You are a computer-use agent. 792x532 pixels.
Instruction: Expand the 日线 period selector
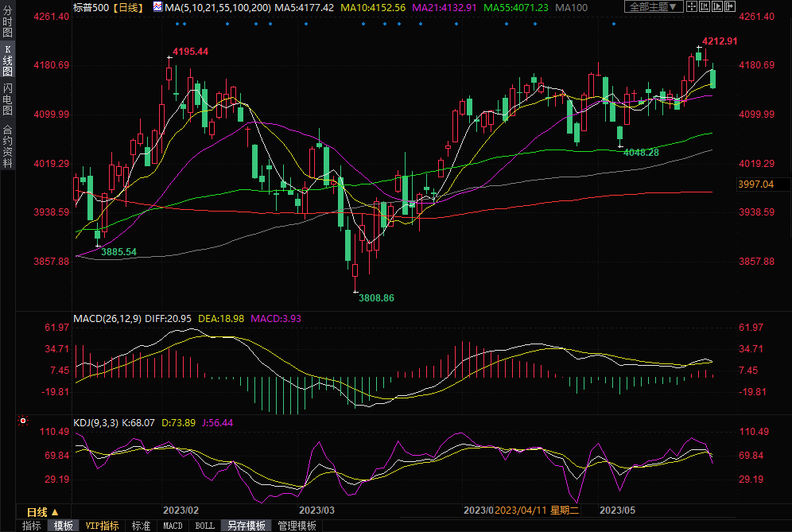(x=42, y=512)
